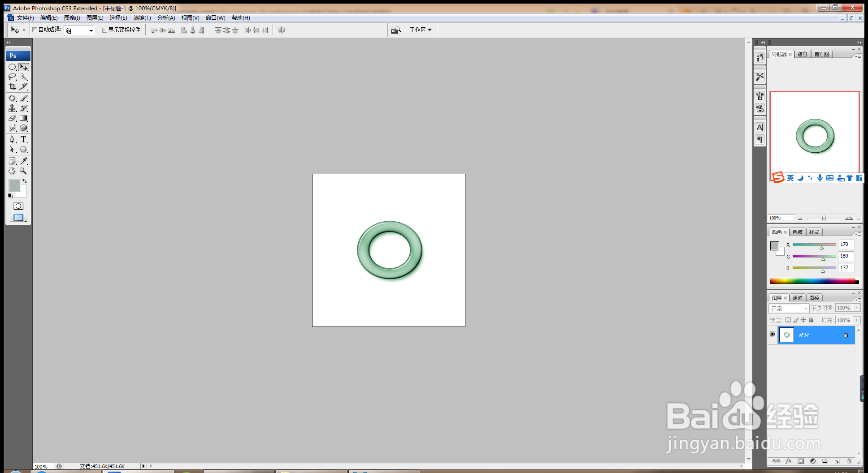Open blend mode 正常 dropdown
This screenshot has height=473, width=868.
click(789, 308)
